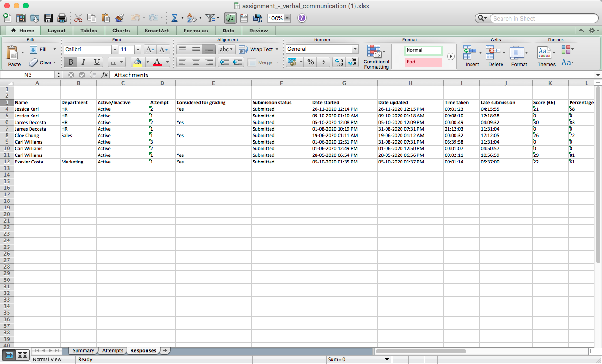Screen dimensions: 602x364
Task: Open Conditional Formatting menu
Action: click(x=376, y=57)
